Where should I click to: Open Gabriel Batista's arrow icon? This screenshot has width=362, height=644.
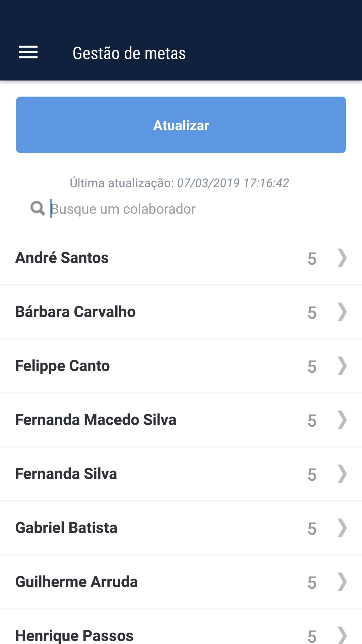pos(342,528)
